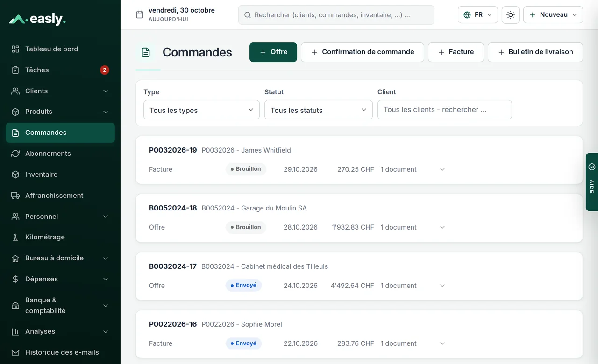Expand documents of order B0052024-18
This screenshot has width=598, height=364.
click(x=442, y=227)
